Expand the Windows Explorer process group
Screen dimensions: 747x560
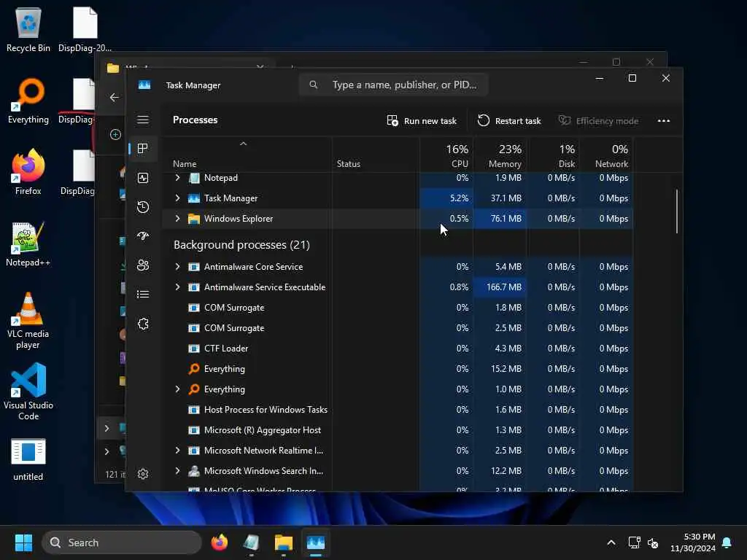coord(178,219)
